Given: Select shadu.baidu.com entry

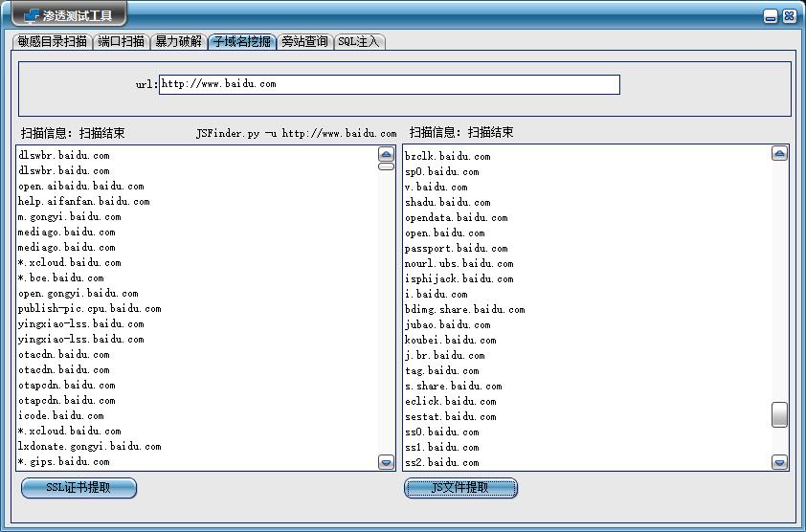Looking at the screenshot, I should pos(448,203).
